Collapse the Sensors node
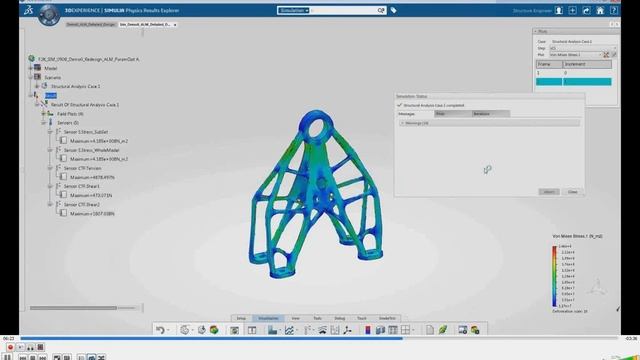This screenshot has width=640, height=360. [x=44, y=123]
